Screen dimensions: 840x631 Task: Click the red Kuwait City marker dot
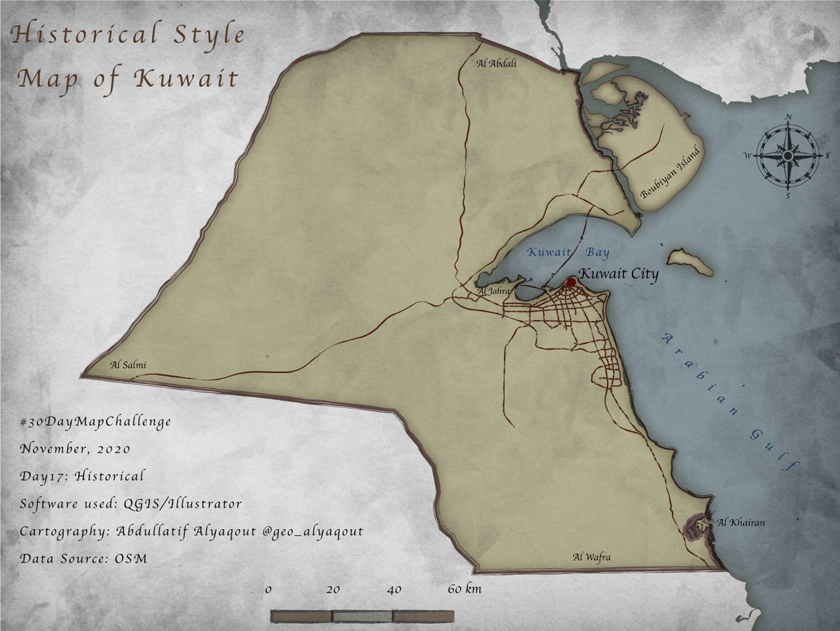click(572, 282)
